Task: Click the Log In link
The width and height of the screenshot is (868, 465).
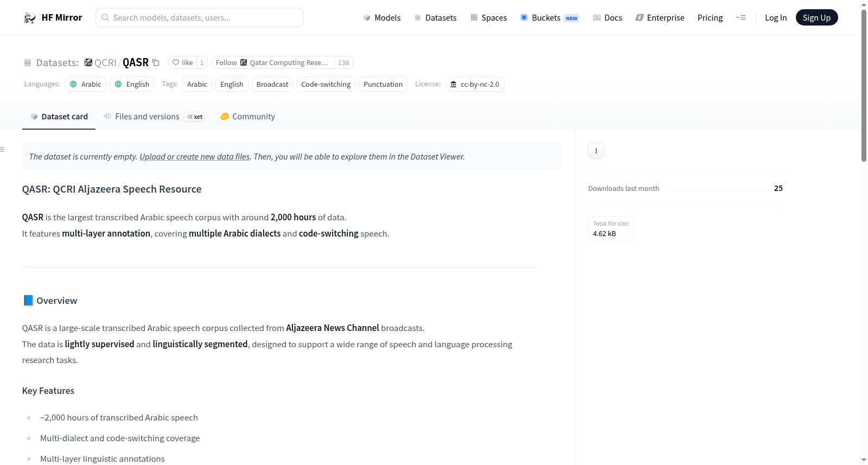Action: pyautogui.click(x=776, y=17)
